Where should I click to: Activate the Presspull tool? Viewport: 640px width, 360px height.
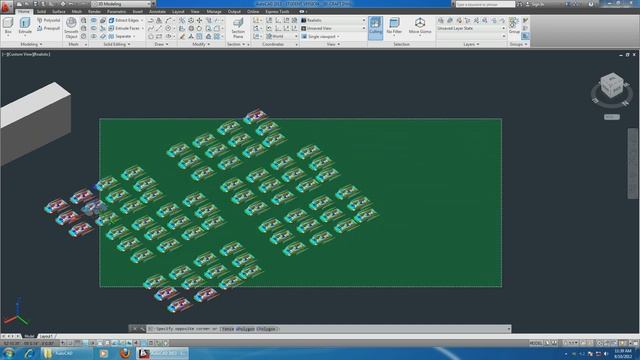click(49, 28)
